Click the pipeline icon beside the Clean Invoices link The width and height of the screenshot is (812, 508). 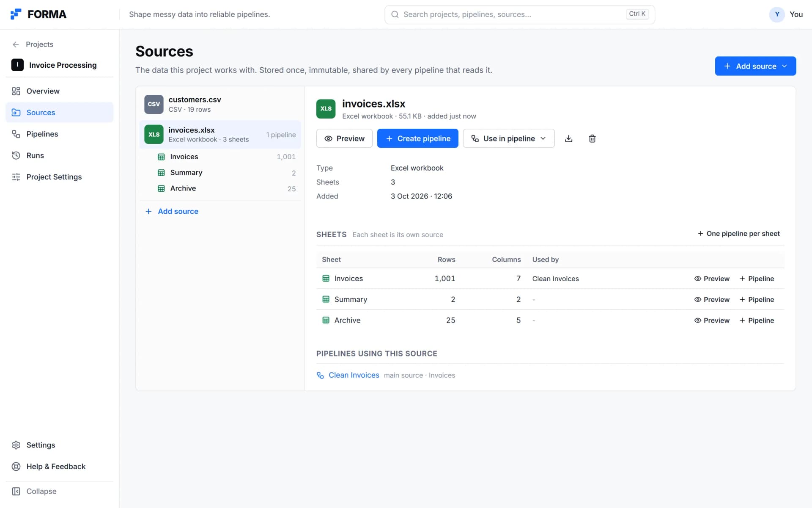[x=320, y=375]
